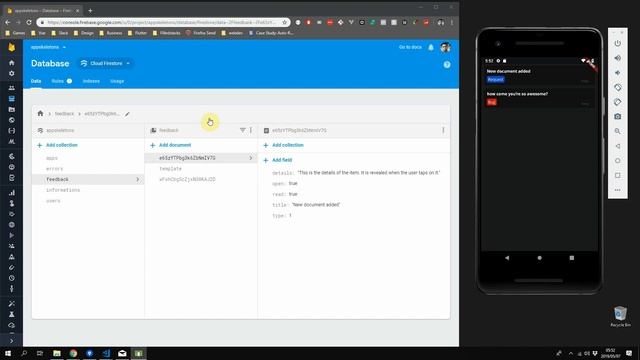Rotate emulator left

[x=618, y=87]
